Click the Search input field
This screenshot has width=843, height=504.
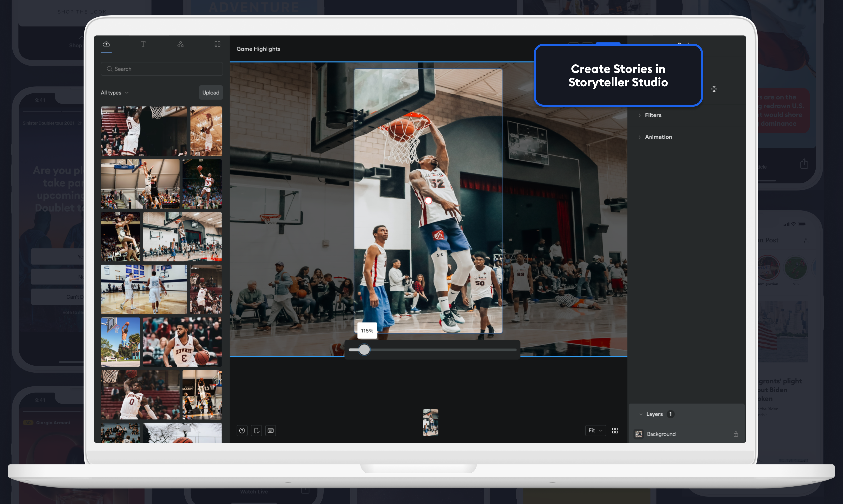coord(161,69)
